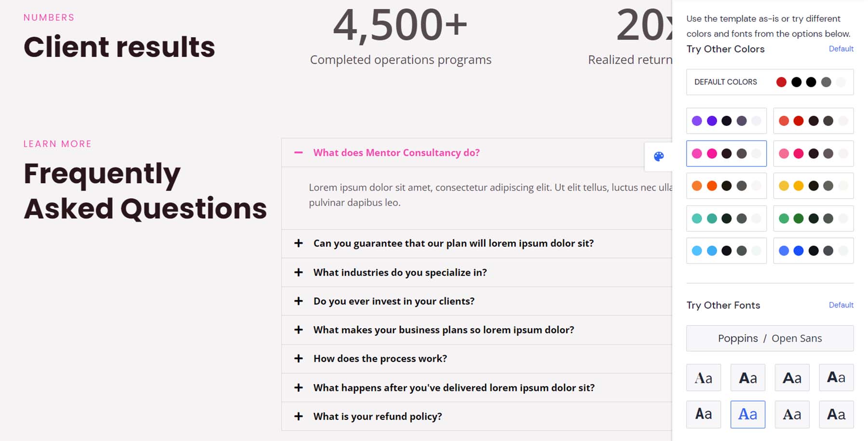The image size is (868, 441).
Task: Click the Poppins / Open Sans font box
Action: pyautogui.click(x=770, y=338)
